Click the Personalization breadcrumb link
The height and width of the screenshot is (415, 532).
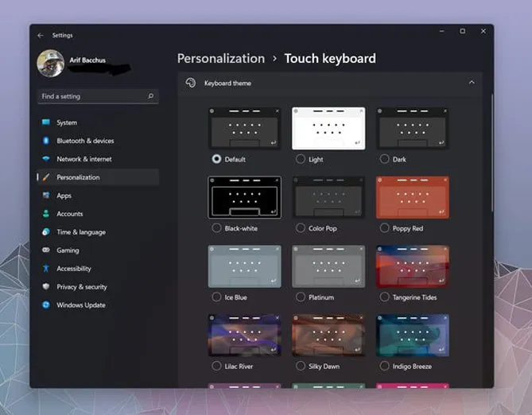220,58
